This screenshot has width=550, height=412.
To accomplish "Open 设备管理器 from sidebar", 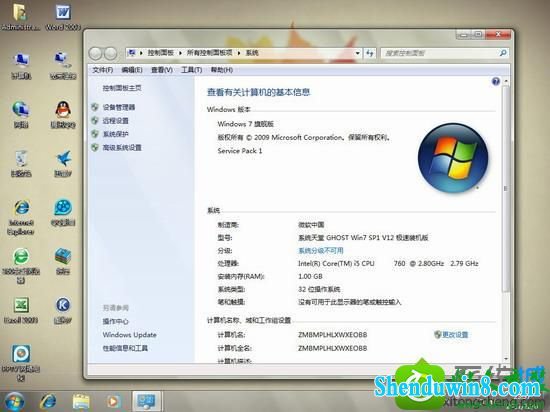I will [119, 107].
